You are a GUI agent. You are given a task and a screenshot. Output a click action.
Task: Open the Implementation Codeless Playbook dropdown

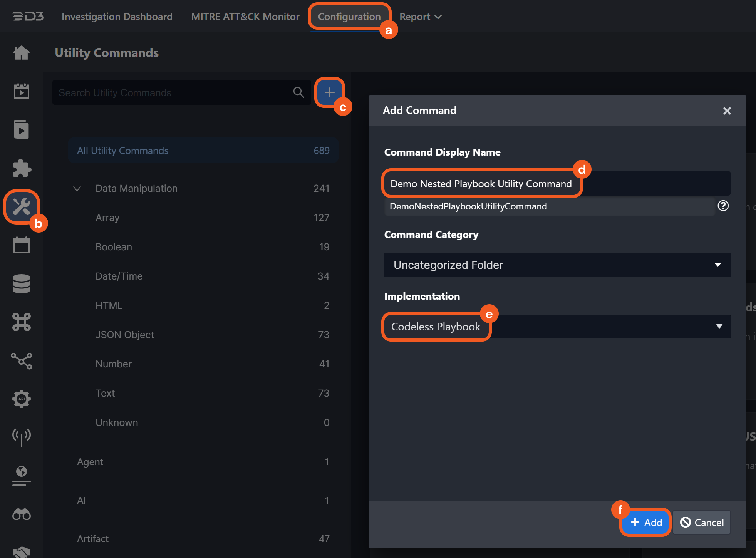[x=557, y=327]
